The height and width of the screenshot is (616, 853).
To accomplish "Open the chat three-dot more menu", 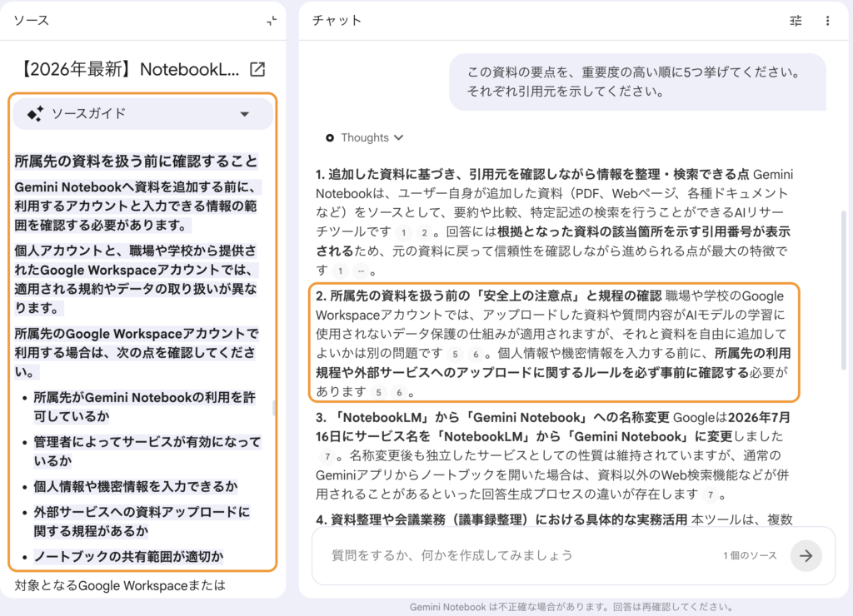I will click(x=827, y=21).
